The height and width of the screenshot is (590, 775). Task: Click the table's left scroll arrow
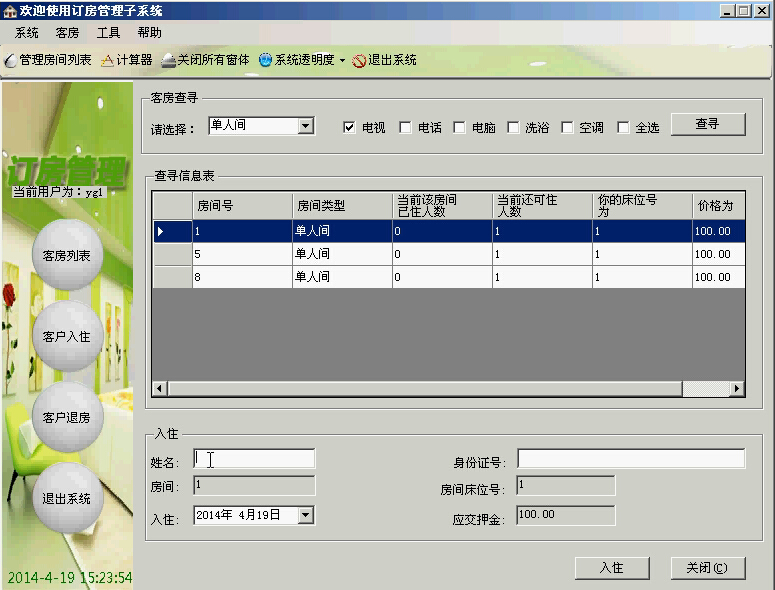pos(159,388)
